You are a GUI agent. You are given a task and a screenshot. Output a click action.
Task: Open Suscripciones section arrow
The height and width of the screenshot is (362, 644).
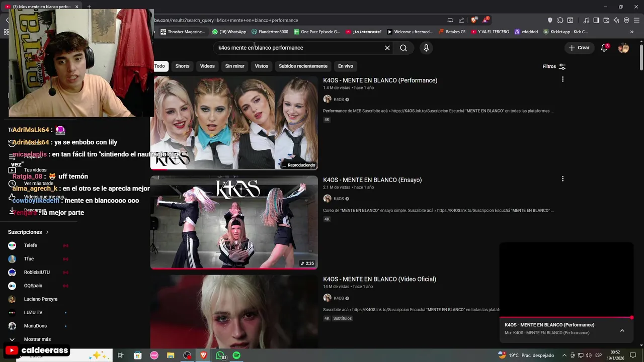click(47, 232)
